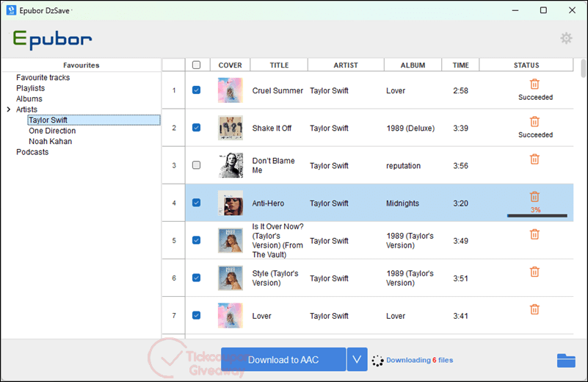Uncheck the Anti-Hero checkbox
Screen dimensions: 588x382
196,203
